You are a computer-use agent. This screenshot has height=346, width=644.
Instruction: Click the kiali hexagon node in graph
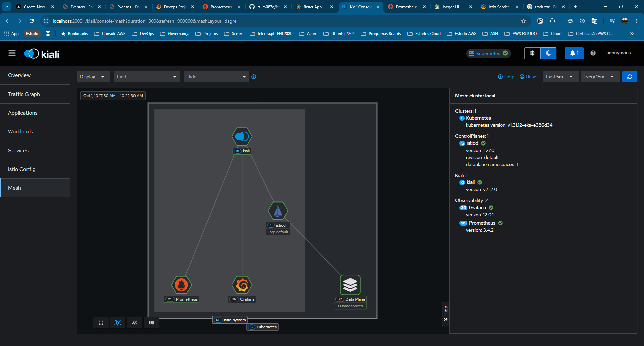[242, 136]
